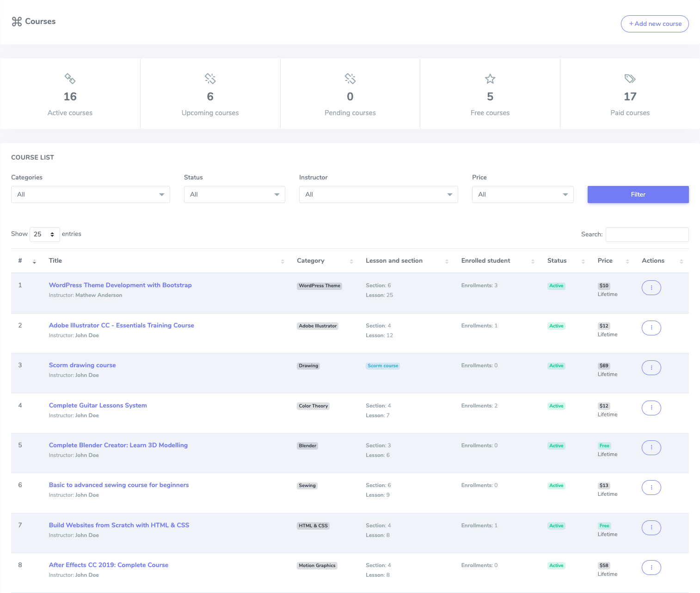
Task: Open actions menu for Adobe Illustrator CC course
Action: point(651,328)
